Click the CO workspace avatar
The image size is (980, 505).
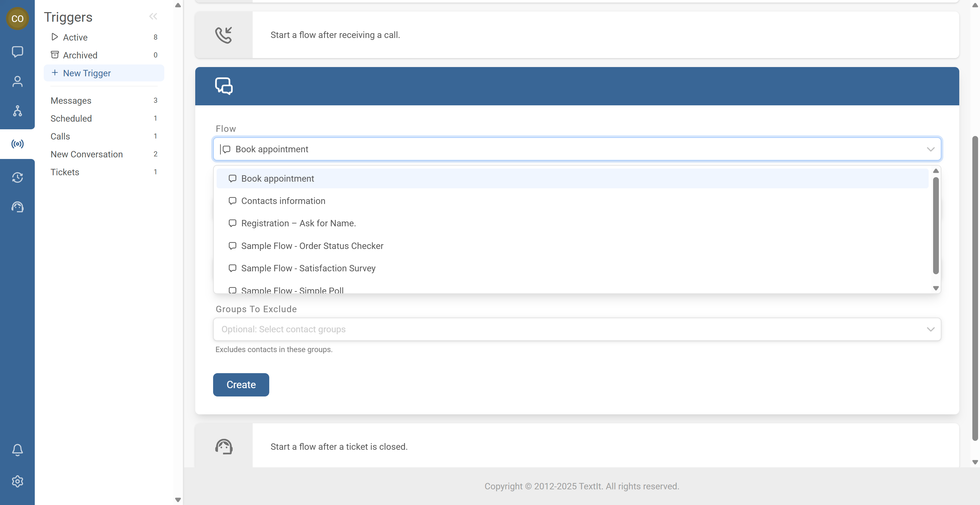(17, 18)
